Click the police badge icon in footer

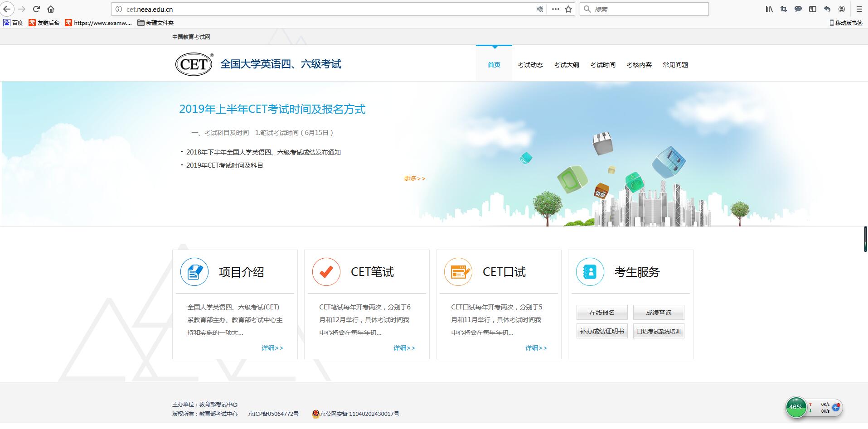(315, 414)
